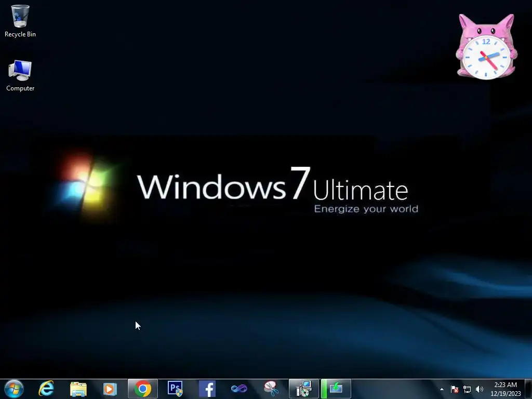Open the Snipping Tool from taskbar
The height and width of the screenshot is (399, 532).
271,389
